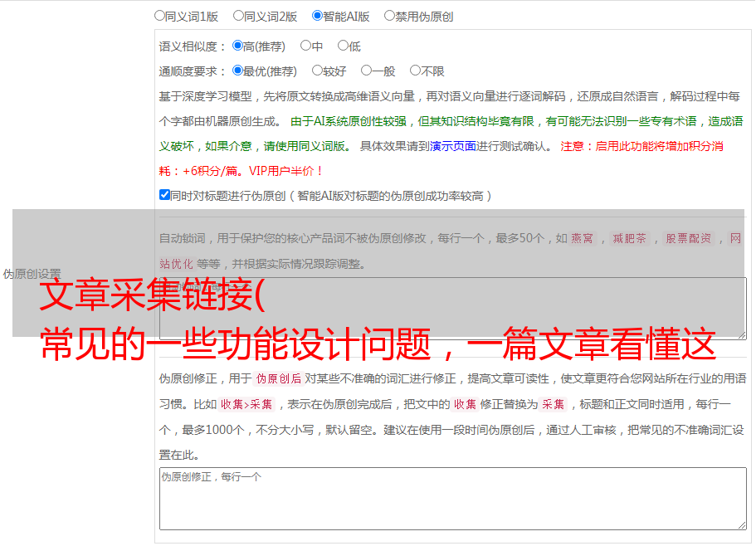The width and height of the screenshot is (756, 546).
Task: Click the 伪原创修正 text area
Action: pyautogui.click(x=453, y=499)
